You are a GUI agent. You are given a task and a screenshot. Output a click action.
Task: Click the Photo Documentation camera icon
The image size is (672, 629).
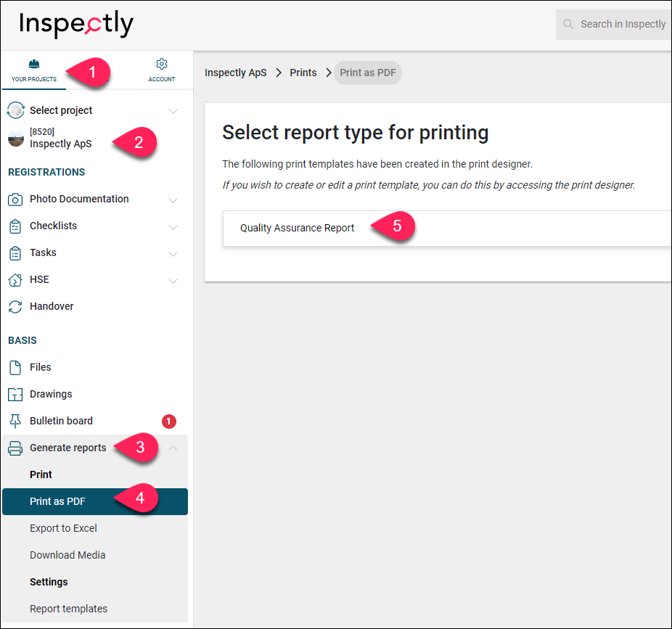pyautogui.click(x=15, y=200)
